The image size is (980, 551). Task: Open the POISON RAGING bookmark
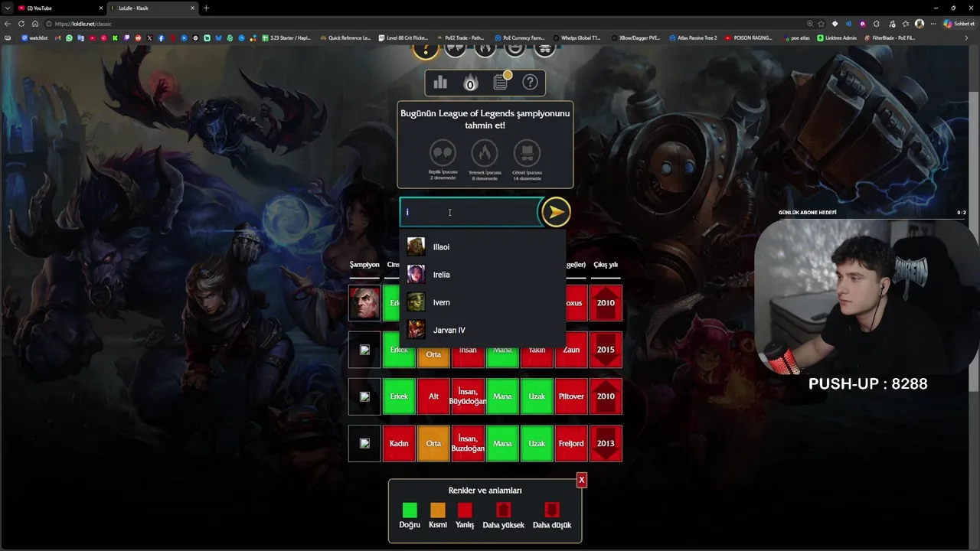click(x=750, y=37)
